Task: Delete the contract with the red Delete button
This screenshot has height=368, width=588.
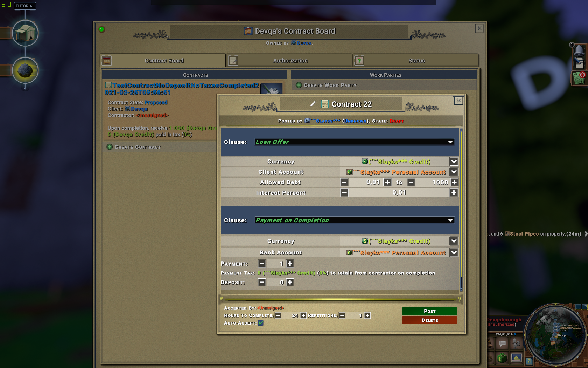Action: 429,320
